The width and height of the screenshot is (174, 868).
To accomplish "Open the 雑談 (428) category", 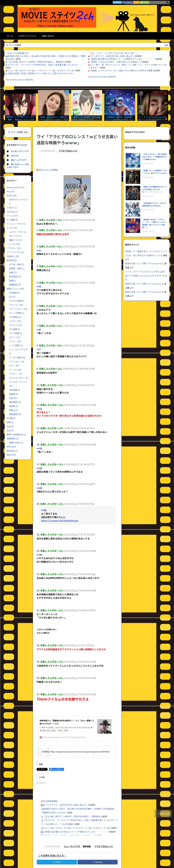I will point(11,455).
